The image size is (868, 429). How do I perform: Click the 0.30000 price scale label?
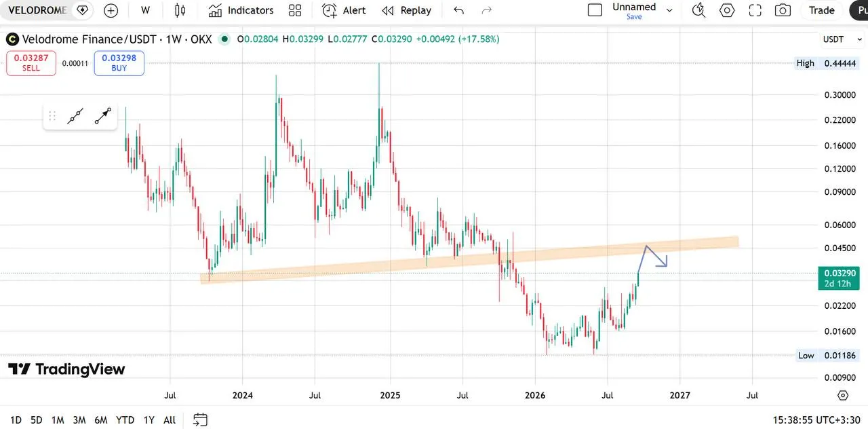tap(840, 94)
